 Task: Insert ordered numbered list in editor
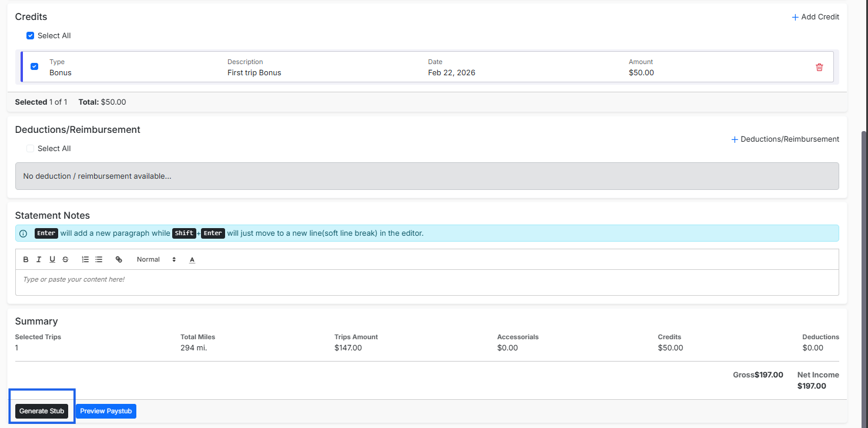(x=85, y=259)
